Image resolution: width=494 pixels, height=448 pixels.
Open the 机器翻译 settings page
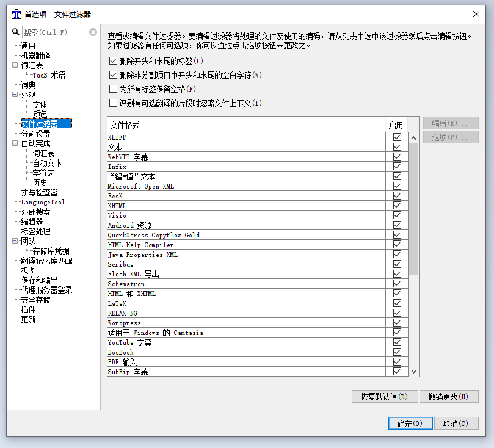click(37, 56)
